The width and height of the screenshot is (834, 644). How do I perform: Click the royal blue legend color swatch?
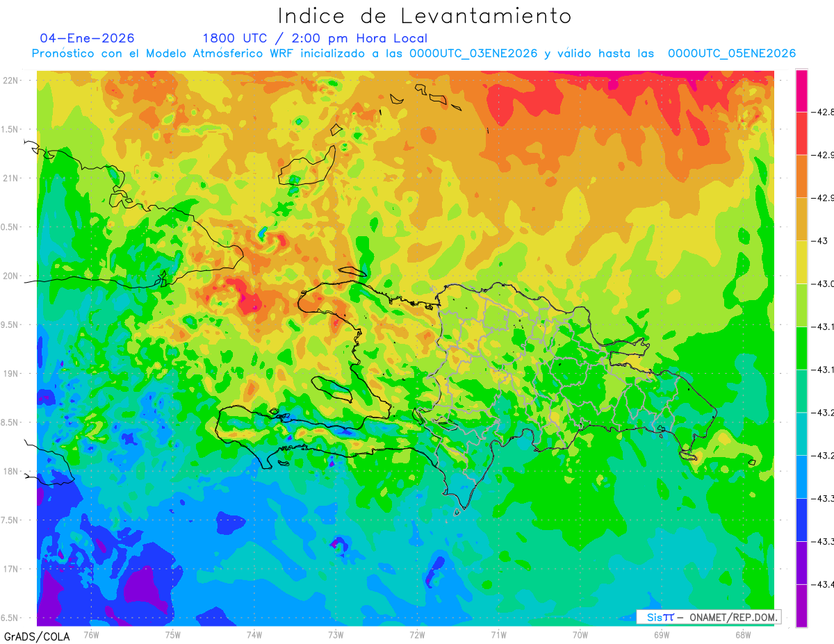coord(801,520)
